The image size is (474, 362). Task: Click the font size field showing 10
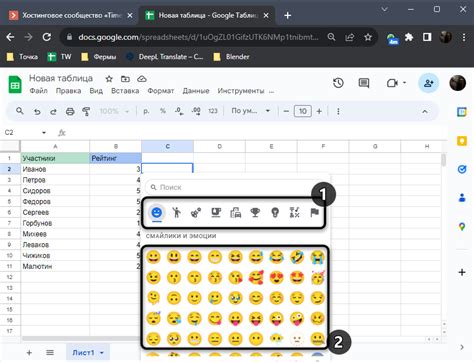(x=303, y=111)
